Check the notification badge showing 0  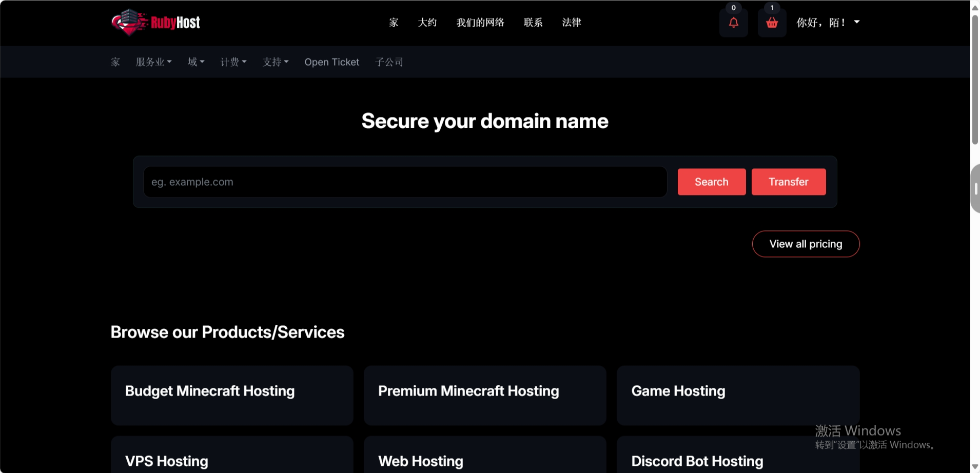pyautogui.click(x=733, y=8)
